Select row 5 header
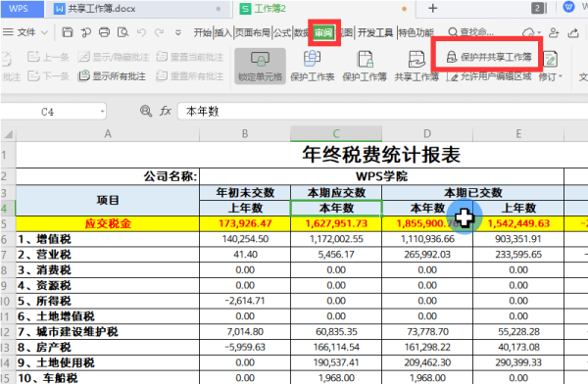Viewport: 588px width, 384px height. coord(8,224)
